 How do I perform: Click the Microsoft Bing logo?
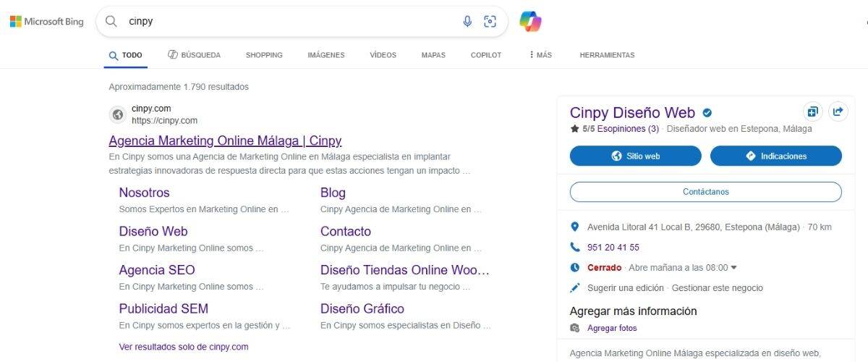(x=47, y=22)
